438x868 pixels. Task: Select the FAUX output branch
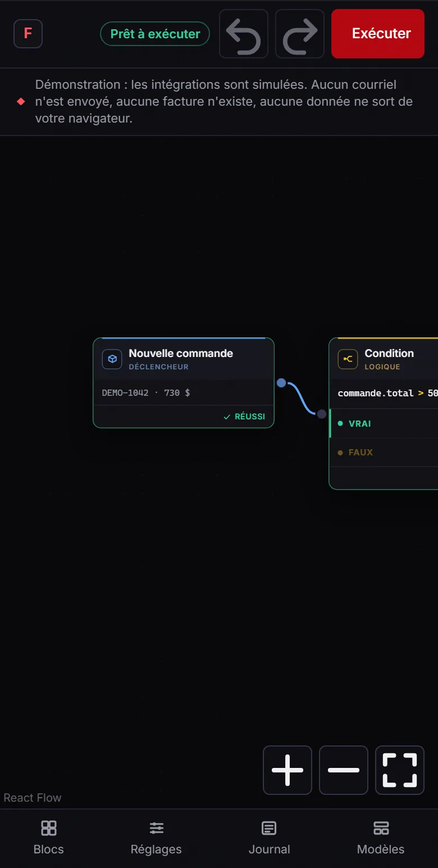pyautogui.click(x=384, y=452)
